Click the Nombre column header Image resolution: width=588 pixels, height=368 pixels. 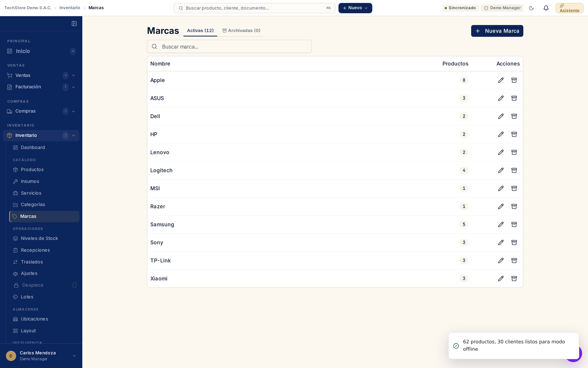160,64
